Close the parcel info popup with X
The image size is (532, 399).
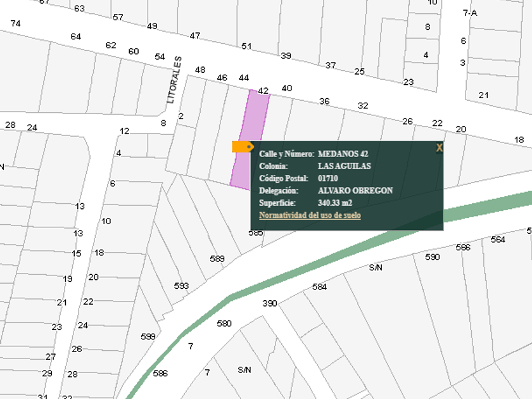tap(439, 148)
